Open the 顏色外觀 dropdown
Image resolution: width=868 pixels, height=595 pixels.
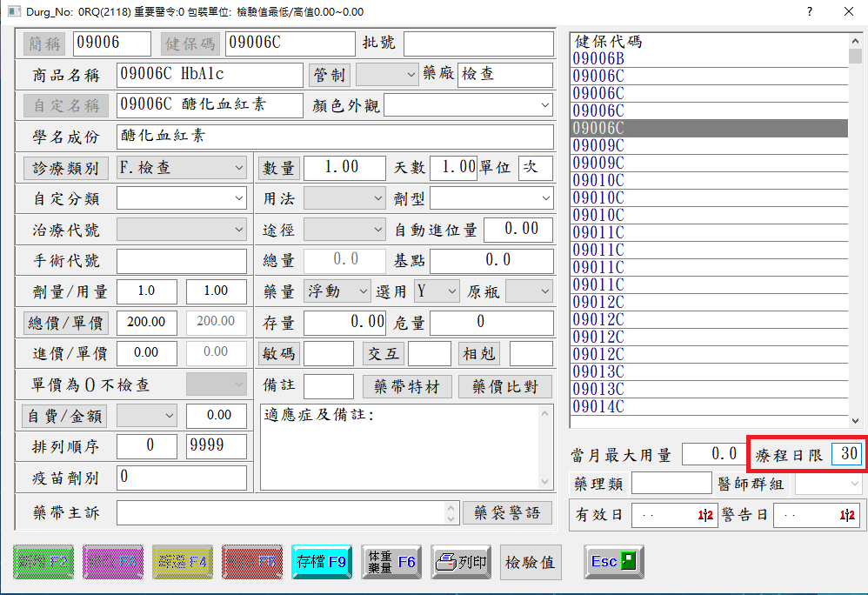545,105
